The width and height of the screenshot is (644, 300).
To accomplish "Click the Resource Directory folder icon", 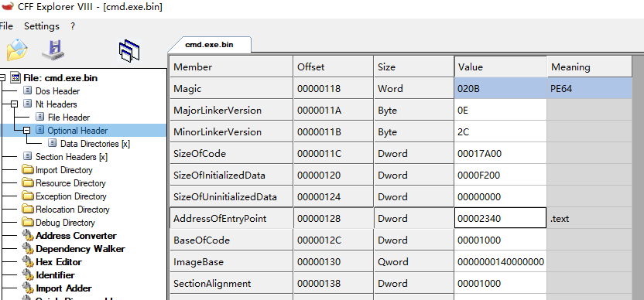I will [28, 183].
